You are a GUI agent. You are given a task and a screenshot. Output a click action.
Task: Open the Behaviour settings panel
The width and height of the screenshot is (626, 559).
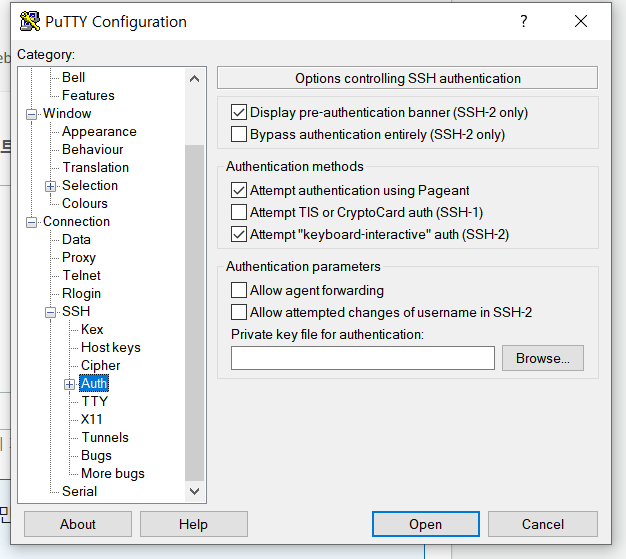pyautogui.click(x=93, y=149)
